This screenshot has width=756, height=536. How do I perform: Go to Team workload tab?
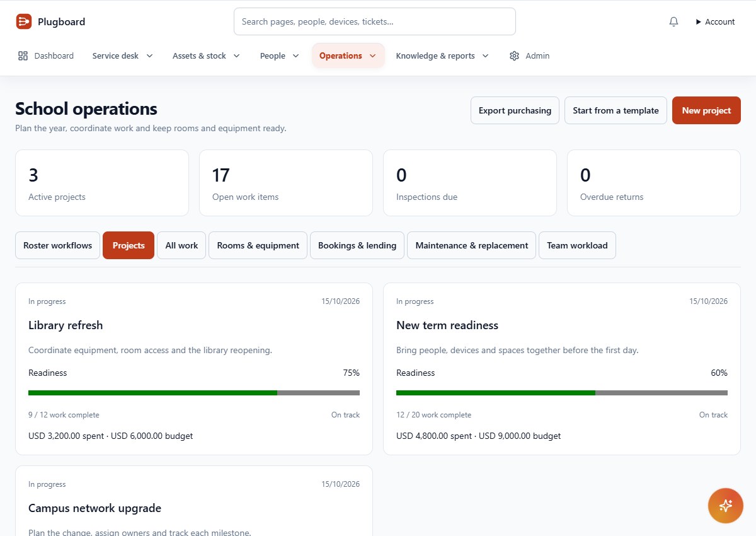pos(577,245)
